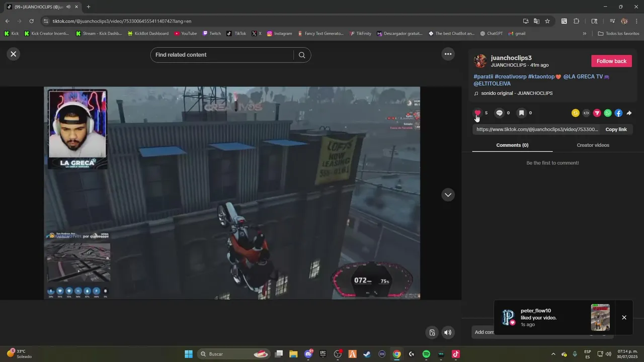The height and width of the screenshot is (362, 644).
Task: Open the media controls icon in the toolbar
Action: [x=612, y=21]
